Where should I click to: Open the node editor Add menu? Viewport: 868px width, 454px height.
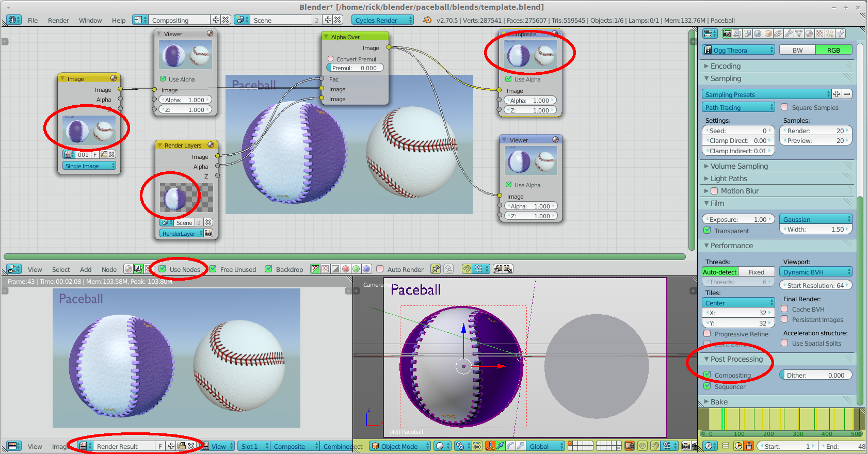(86, 269)
